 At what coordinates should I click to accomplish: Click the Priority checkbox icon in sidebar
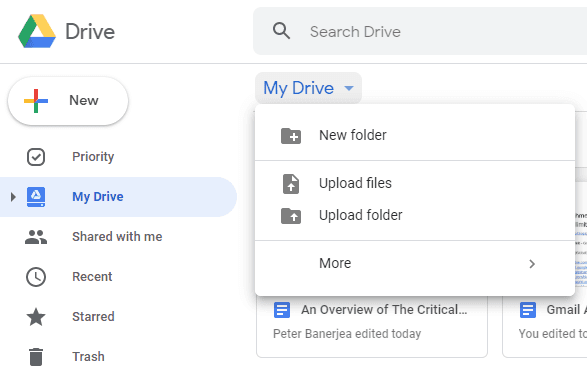point(36,157)
